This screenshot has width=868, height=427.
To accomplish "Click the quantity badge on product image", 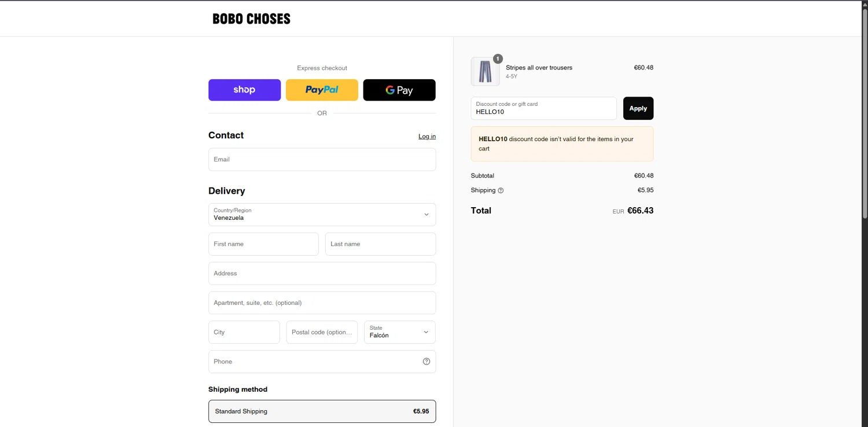I will 498,58.
